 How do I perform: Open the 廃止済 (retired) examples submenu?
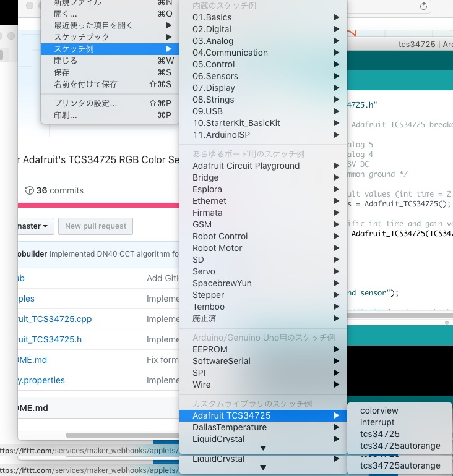click(x=263, y=318)
